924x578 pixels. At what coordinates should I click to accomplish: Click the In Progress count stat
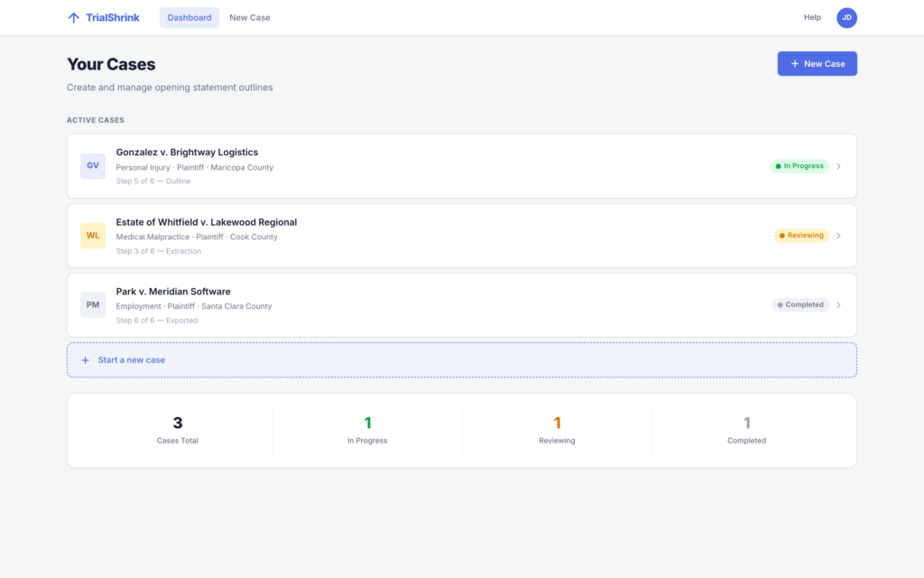tap(367, 430)
